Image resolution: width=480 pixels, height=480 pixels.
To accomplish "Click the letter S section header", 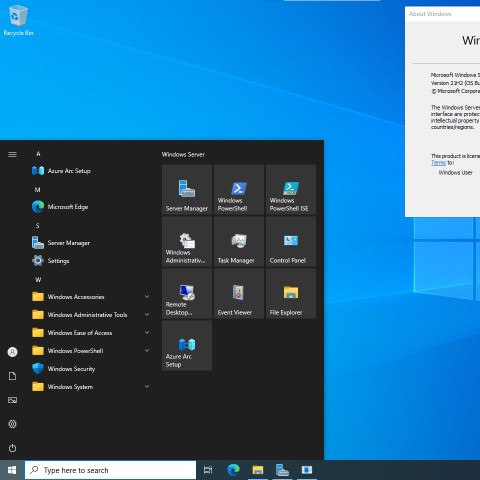I will (38, 226).
